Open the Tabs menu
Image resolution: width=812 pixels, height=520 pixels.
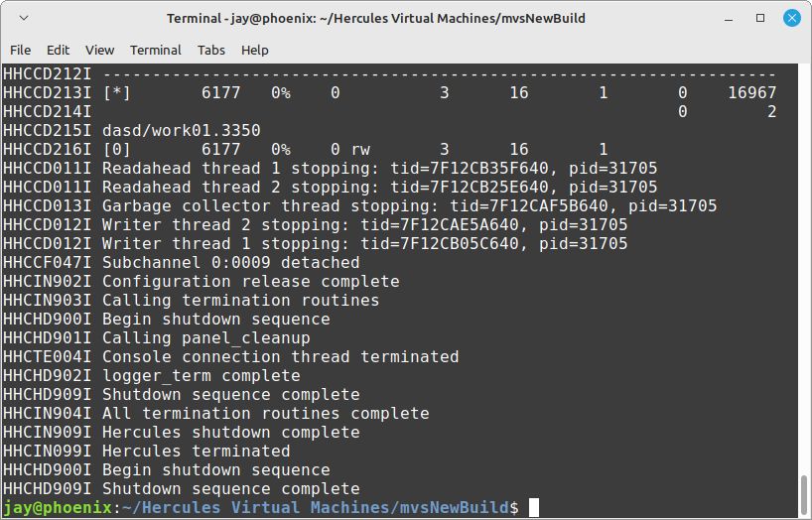[210, 51]
